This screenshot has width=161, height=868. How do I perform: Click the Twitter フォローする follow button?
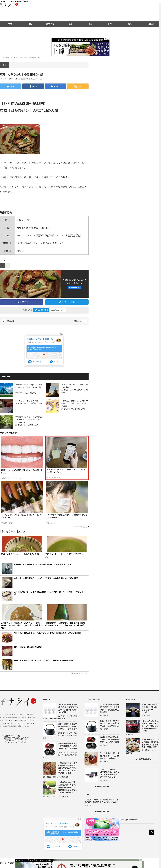[x=41, y=310]
